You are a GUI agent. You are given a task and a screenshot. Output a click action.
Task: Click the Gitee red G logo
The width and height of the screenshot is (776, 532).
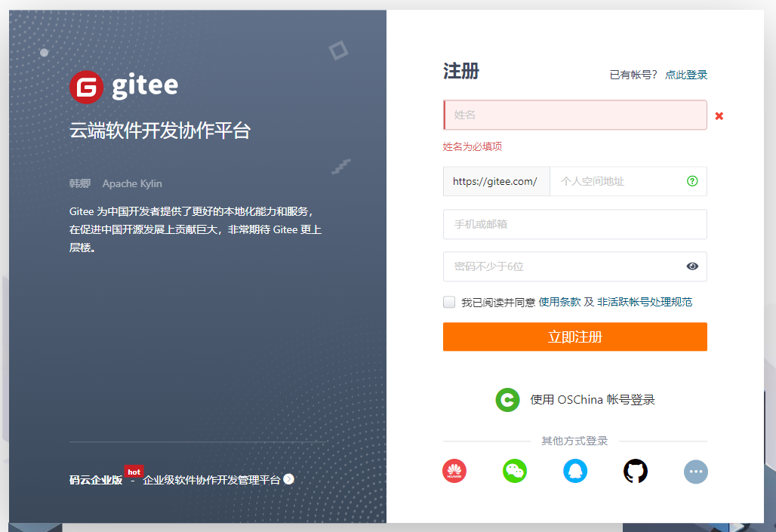(x=87, y=87)
